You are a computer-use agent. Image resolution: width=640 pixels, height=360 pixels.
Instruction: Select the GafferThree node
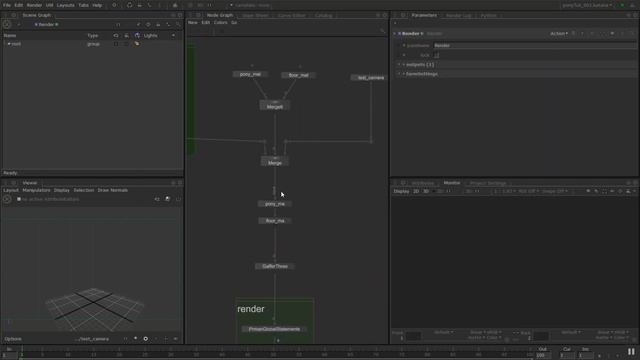click(x=275, y=266)
